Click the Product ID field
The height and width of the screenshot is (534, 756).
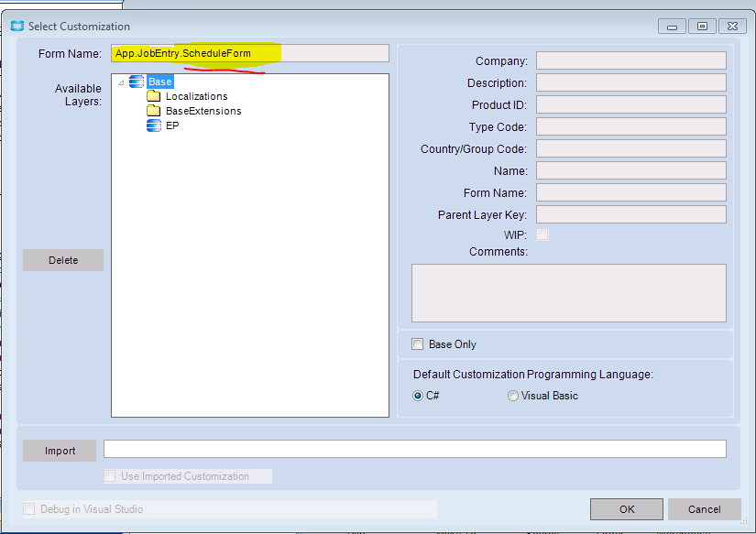631,104
